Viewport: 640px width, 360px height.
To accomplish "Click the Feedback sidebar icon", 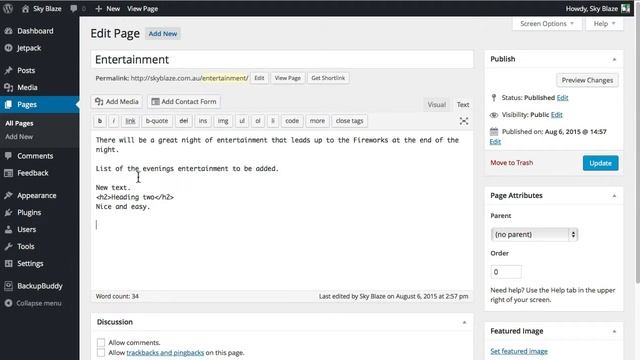I will point(9,173).
